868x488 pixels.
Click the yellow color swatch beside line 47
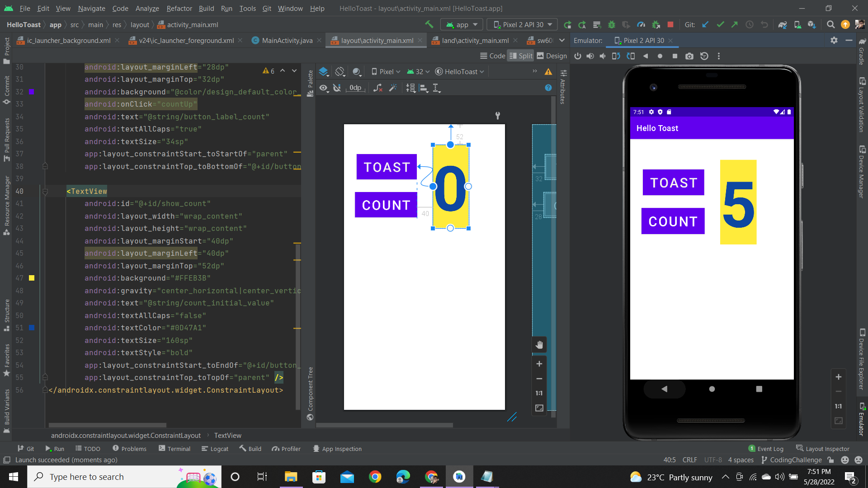(31, 278)
